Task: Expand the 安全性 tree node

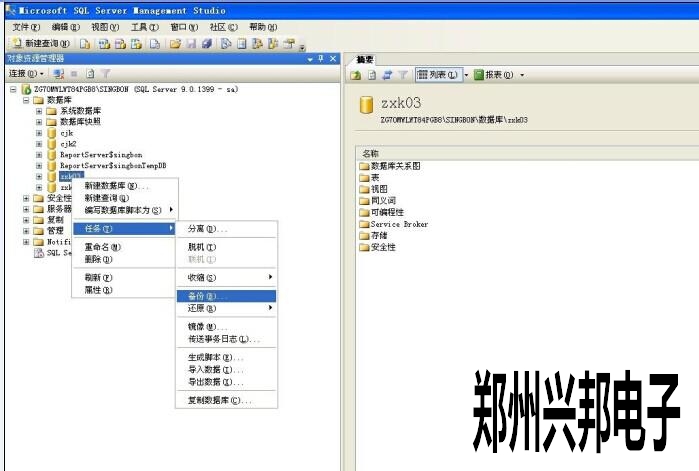Action: [x=26, y=198]
